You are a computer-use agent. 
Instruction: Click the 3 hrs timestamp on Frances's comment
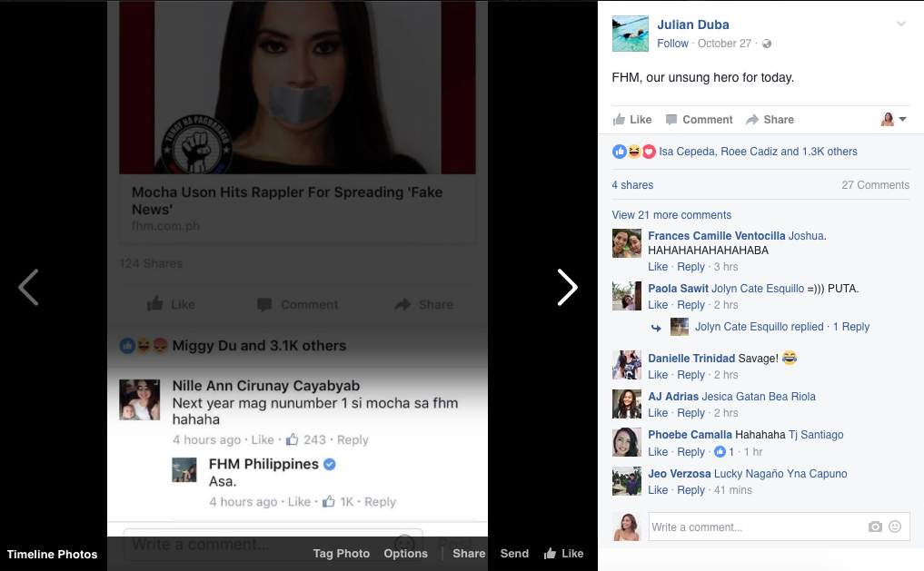(x=726, y=267)
